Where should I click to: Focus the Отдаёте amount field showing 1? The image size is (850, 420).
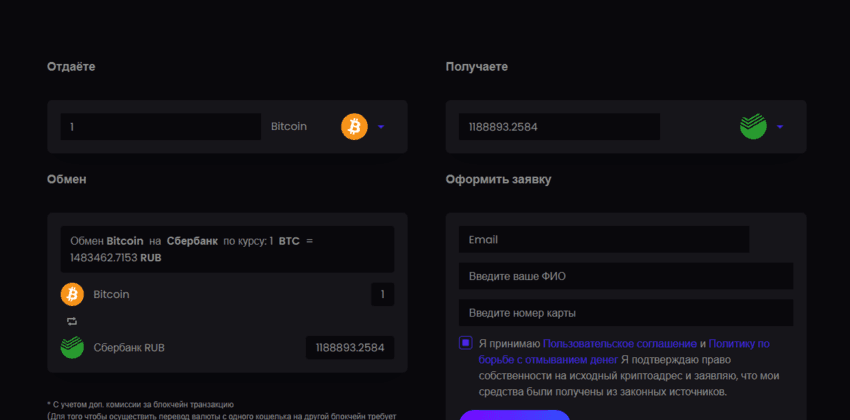tap(160, 127)
